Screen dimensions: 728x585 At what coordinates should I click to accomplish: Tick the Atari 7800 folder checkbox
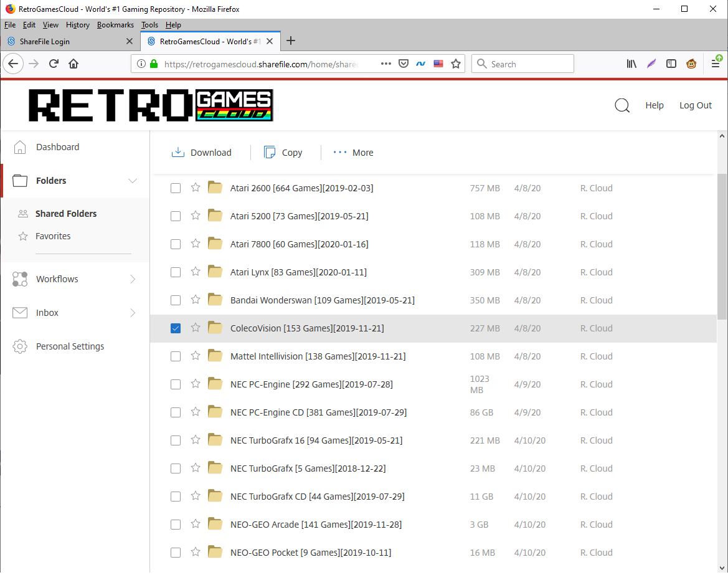coord(176,244)
